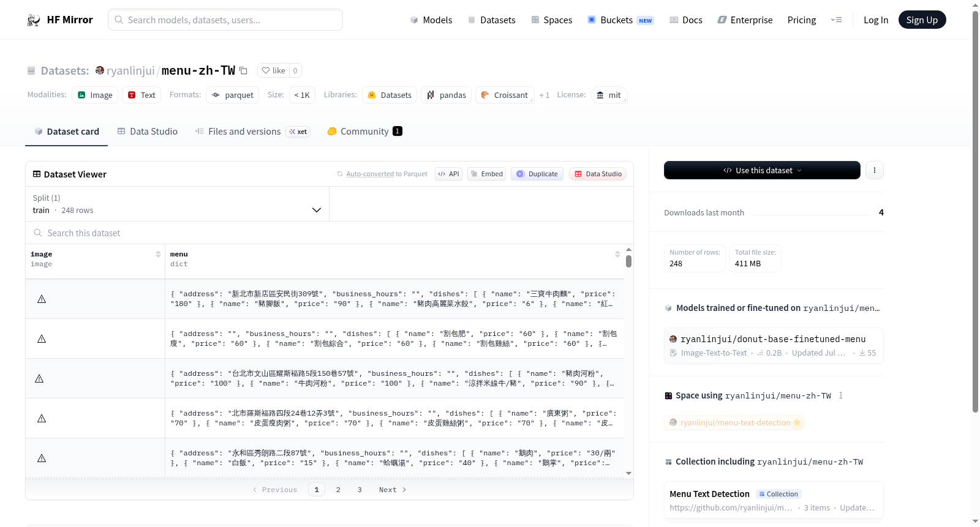Click the API button in Dataset Viewer
The width and height of the screenshot is (980, 527).
(x=448, y=174)
